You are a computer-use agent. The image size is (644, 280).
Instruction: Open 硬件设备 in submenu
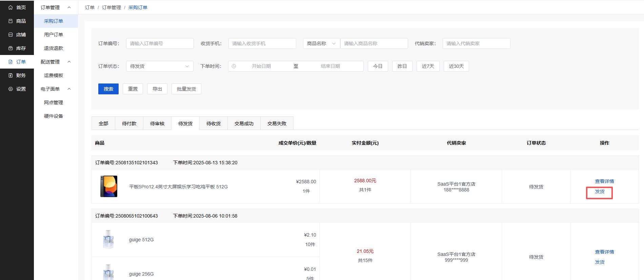tap(56, 116)
